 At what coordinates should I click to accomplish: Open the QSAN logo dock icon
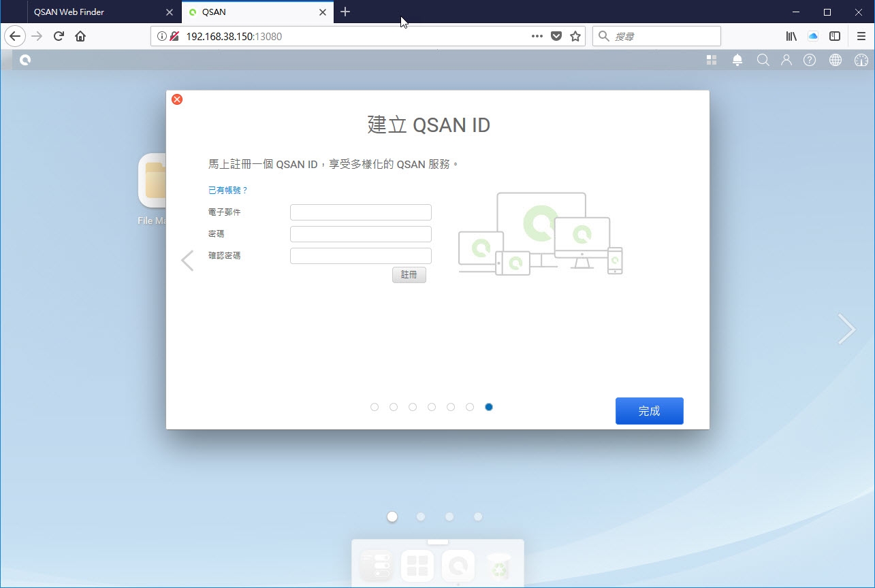(x=458, y=566)
